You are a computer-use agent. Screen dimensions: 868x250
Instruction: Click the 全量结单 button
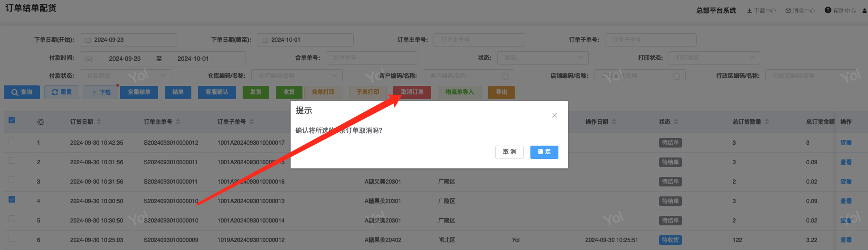139,92
